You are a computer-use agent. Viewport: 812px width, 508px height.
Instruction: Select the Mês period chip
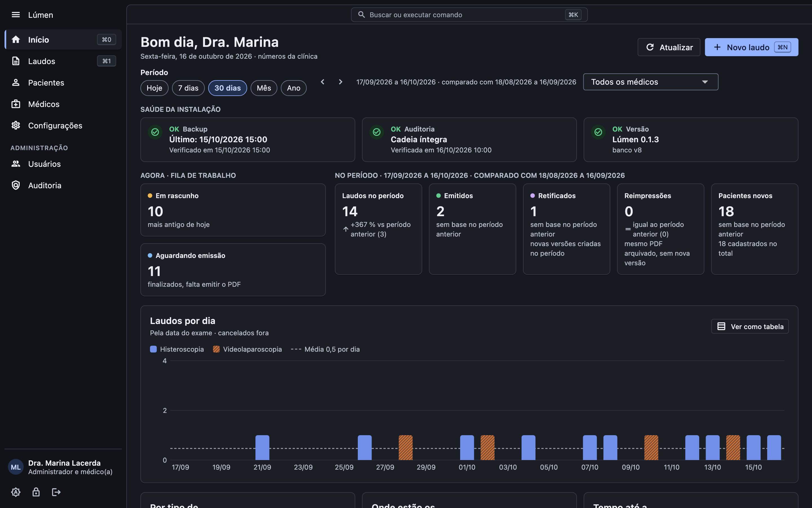(264, 88)
